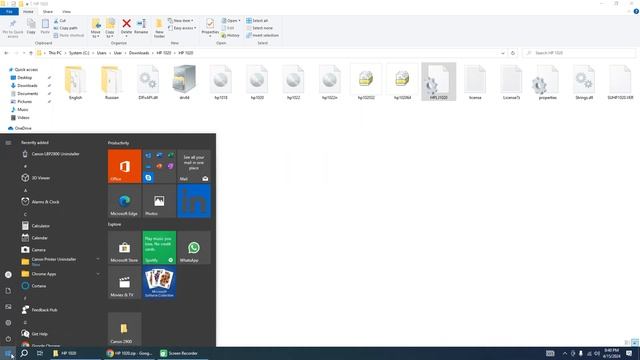This screenshot has height=360, width=640.
Task: Launch 3D Viewer from app list
Action: pos(41,178)
